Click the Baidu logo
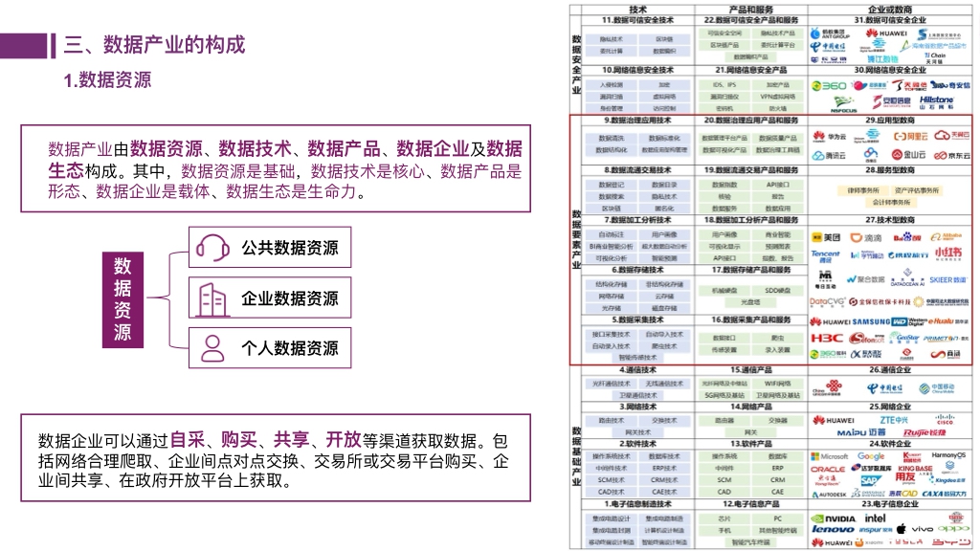This screenshot has width=980, height=551. [x=907, y=237]
